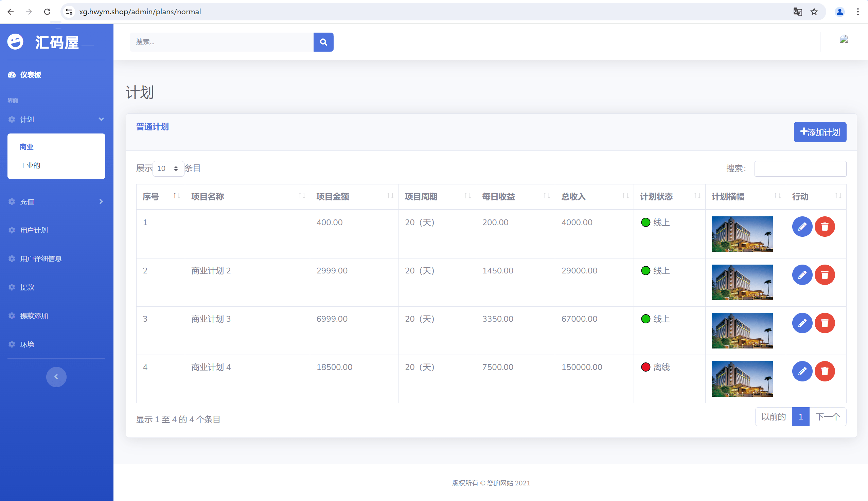Viewport: 868px width, 501px height.
Task: Click the Google Translate icon in address bar
Action: coord(797,12)
